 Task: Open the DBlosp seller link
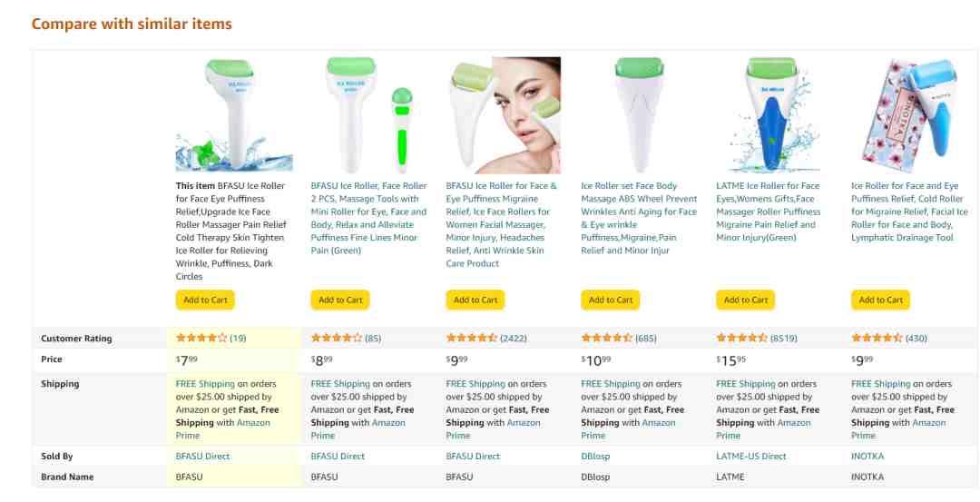tap(595, 457)
